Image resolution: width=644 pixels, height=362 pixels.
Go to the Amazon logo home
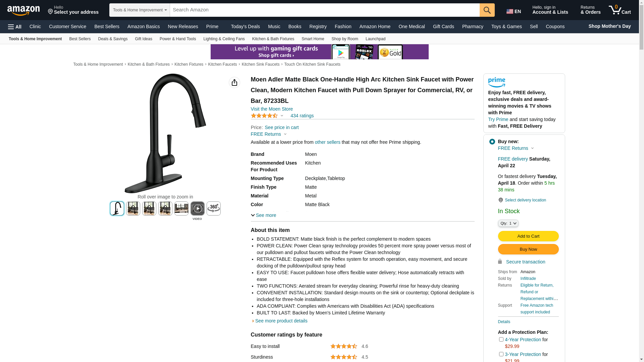[x=23, y=10]
